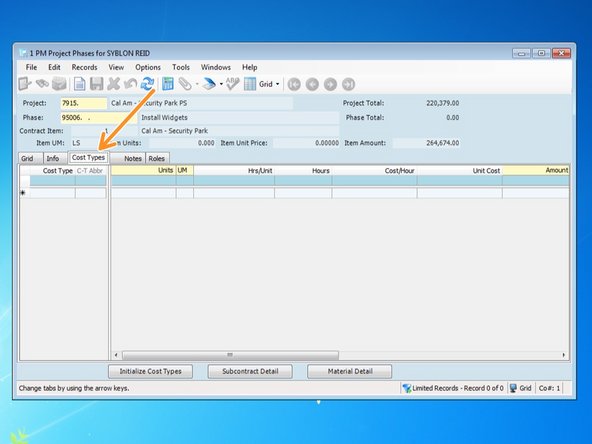Screen dimensions: 592x444
Task: Click the scrollbar right arrow
Action: pyautogui.click(x=564, y=355)
